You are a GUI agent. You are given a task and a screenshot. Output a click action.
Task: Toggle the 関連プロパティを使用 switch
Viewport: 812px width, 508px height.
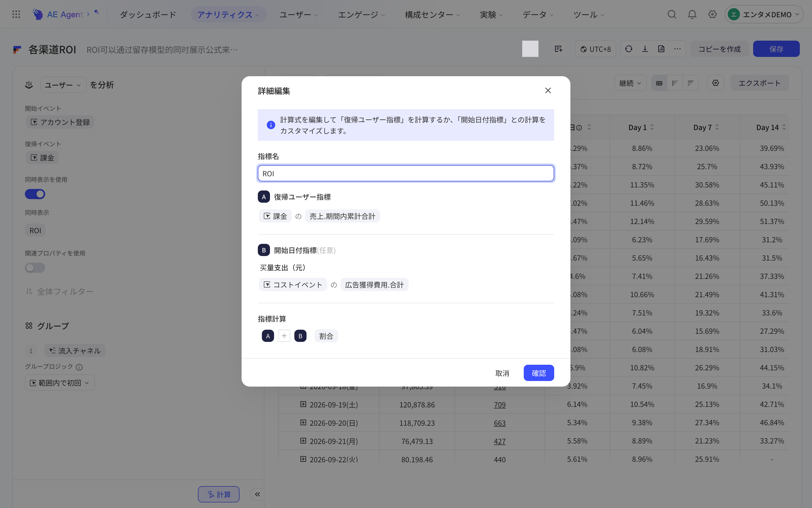[x=35, y=268]
